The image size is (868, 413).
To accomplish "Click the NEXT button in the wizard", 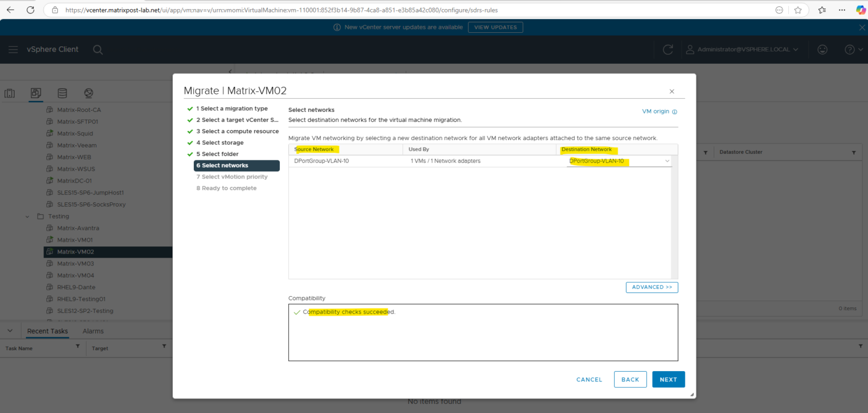I will [669, 379].
